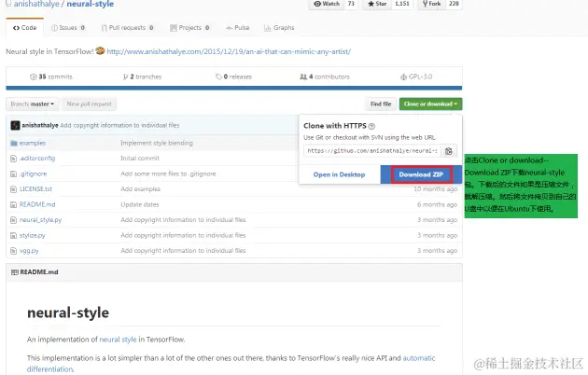Click Download ZIP
Image resolution: width=588 pixels, height=375 pixels.
pyautogui.click(x=421, y=174)
